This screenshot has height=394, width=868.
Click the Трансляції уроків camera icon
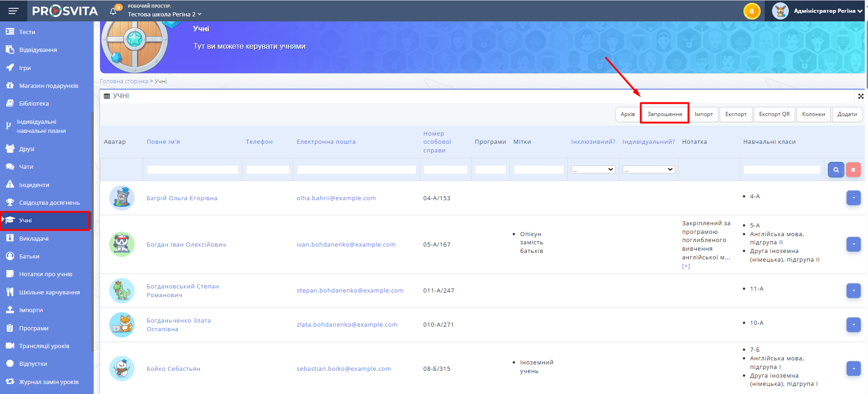coord(10,346)
